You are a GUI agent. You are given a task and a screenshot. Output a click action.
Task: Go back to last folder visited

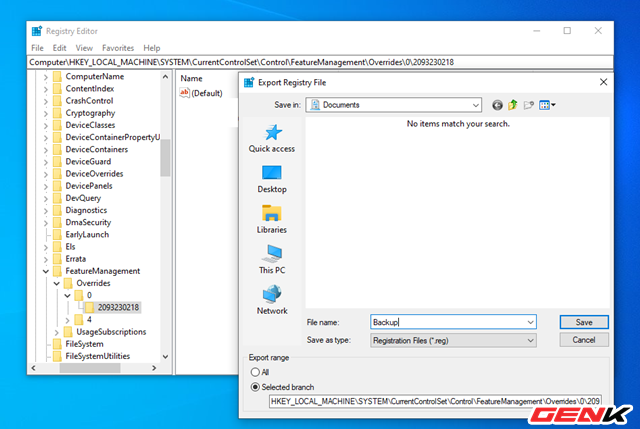497,105
